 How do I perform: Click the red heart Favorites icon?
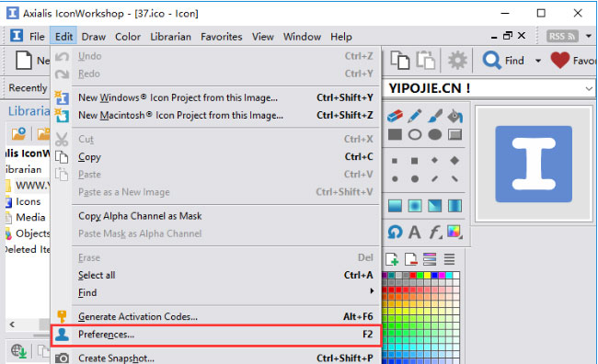click(560, 61)
